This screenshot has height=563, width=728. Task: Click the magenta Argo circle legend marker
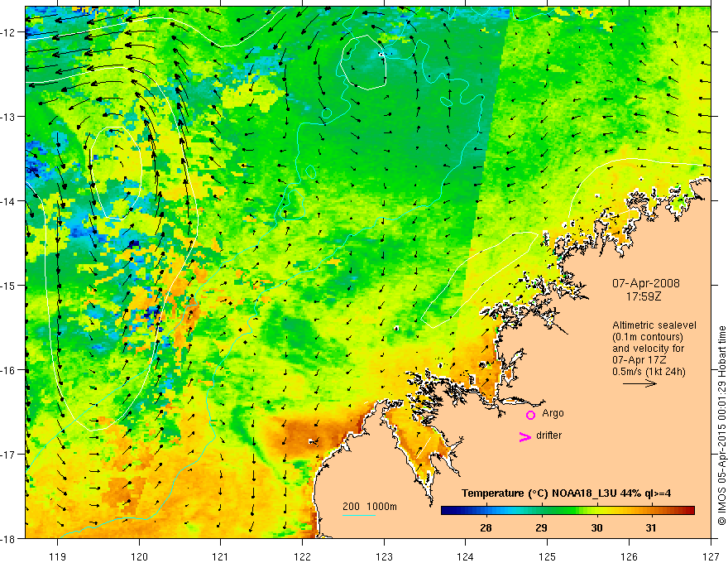point(530,415)
